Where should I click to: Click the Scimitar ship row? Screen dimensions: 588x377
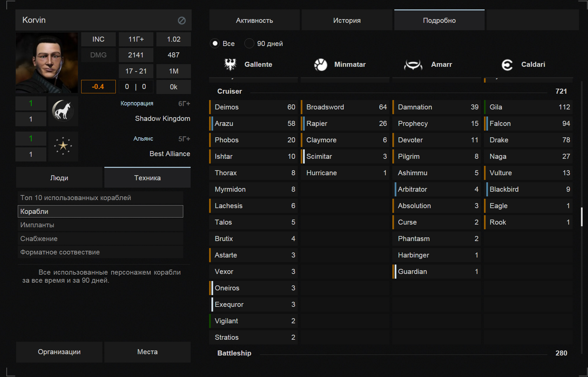pyautogui.click(x=345, y=156)
